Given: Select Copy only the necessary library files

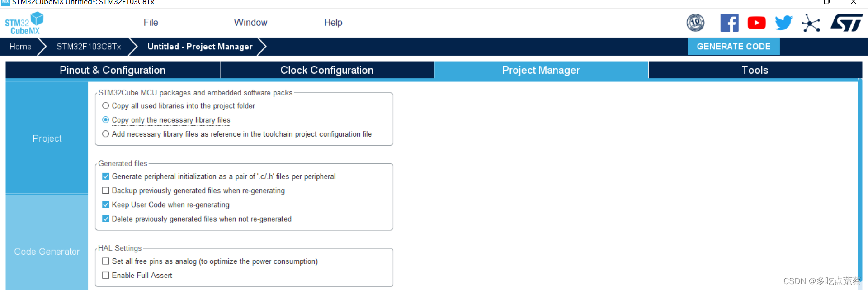Looking at the screenshot, I should pyautogui.click(x=105, y=120).
